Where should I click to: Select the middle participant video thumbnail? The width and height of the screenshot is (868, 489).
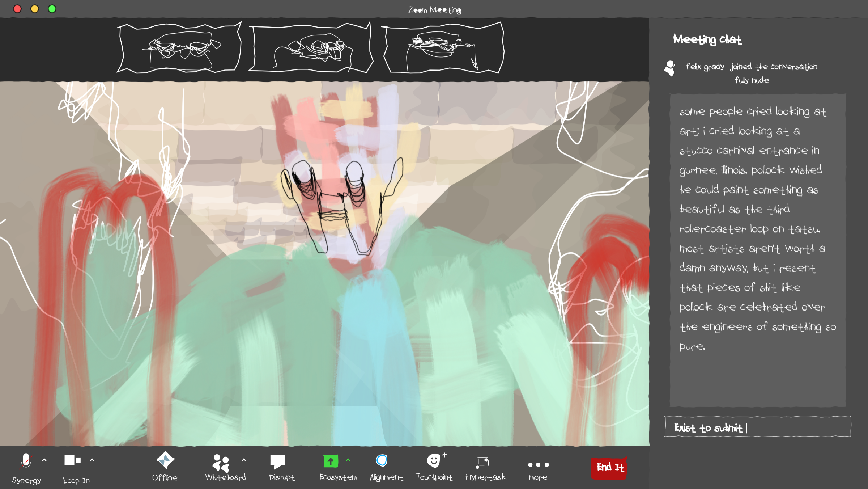pos(311,48)
